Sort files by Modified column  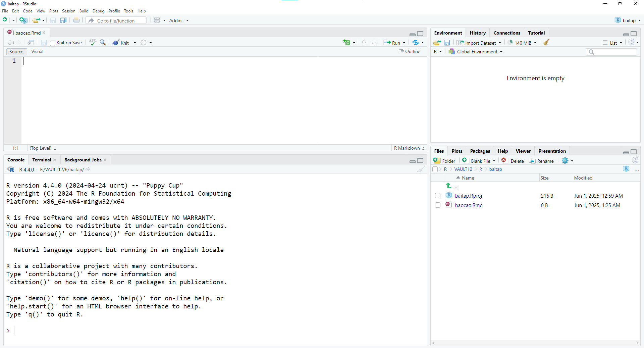click(583, 178)
